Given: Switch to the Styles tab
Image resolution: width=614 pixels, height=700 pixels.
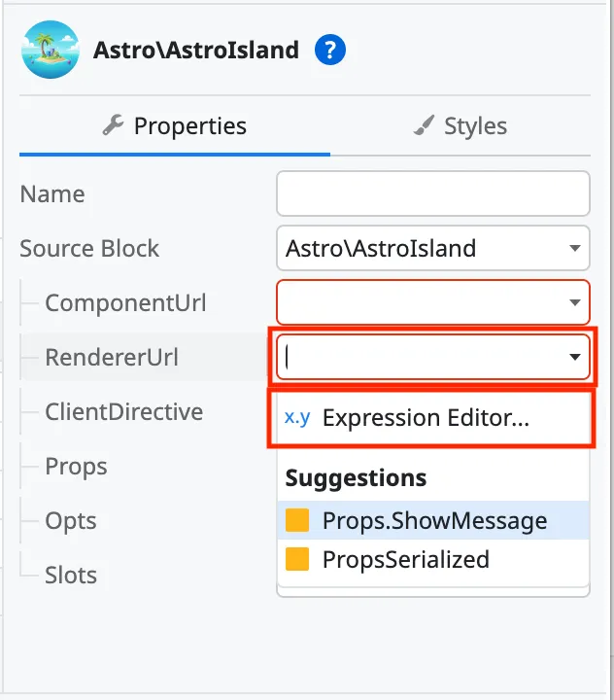Looking at the screenshot, I should pos(460,125).
